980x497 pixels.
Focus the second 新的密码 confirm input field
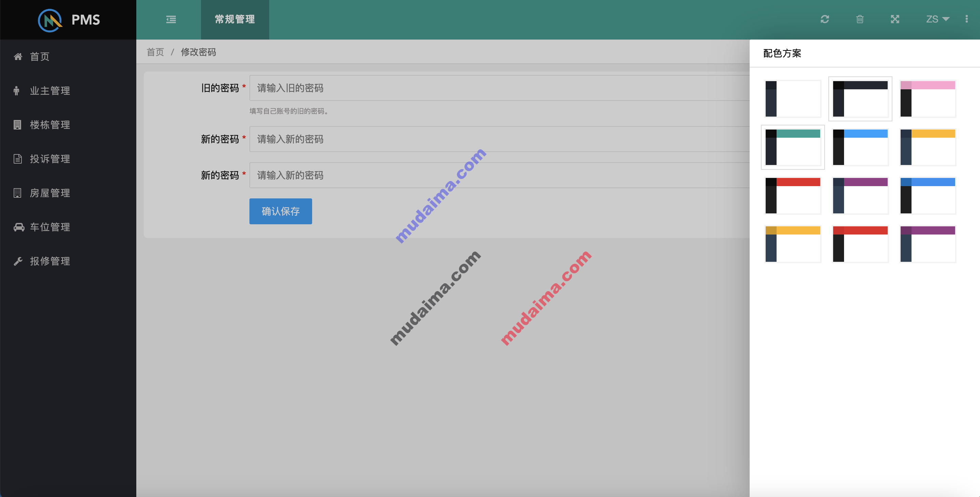[x=499, y=175]
